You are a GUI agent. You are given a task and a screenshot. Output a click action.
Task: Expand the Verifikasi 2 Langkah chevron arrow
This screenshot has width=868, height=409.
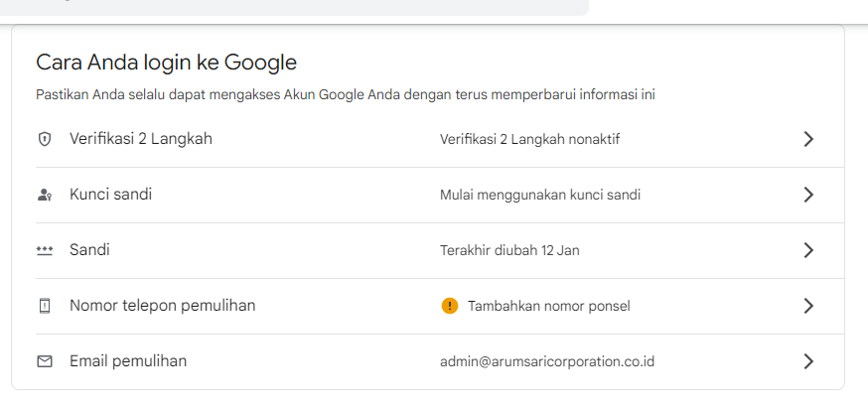click(x=808, y=139)
